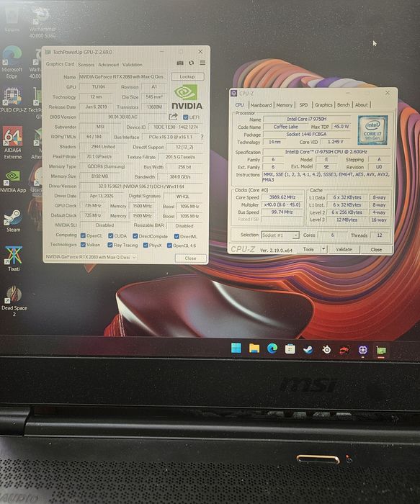Open AIDA64 Extreme desktop shortcut
Viewport: 420px width, 504px height.
(x=12, y=143)
